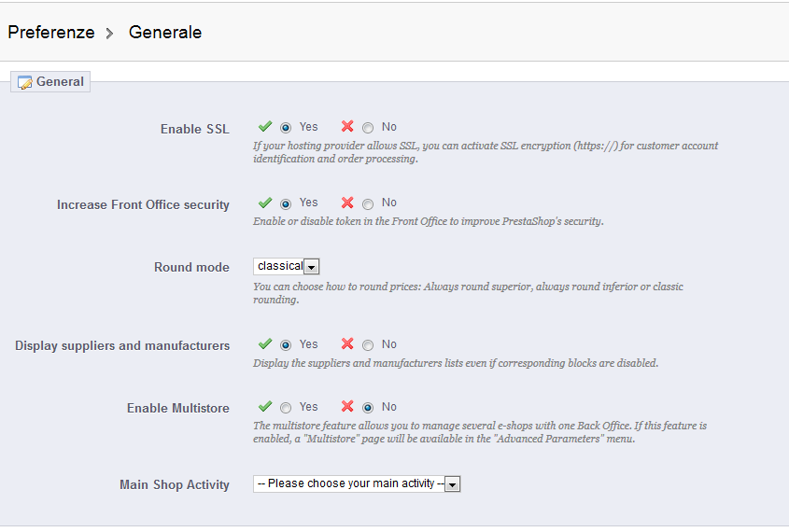Select No for Display suppliers and manufacturers
The image size is (789, 532).
pyautogui.click(x=368, y=345)
